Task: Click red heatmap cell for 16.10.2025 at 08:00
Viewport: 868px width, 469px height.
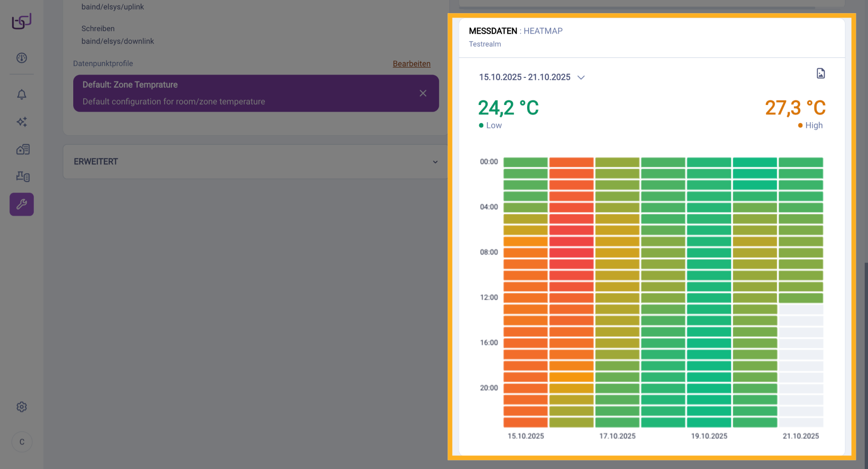Action: point(571,253)
